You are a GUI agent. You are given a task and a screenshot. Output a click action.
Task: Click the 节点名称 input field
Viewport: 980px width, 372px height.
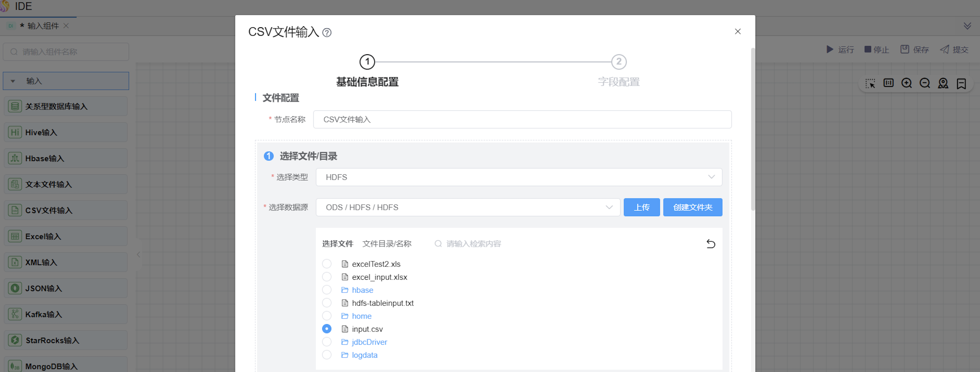point(522,119)
